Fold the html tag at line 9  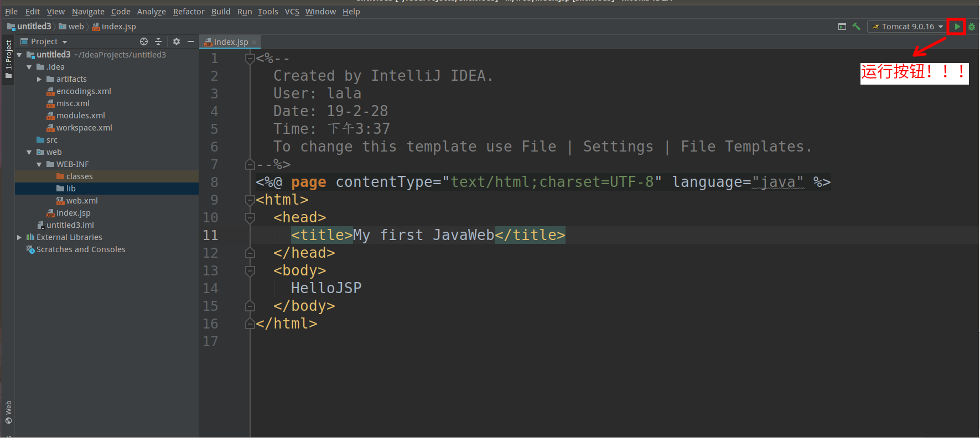click(x=250, y=200)
